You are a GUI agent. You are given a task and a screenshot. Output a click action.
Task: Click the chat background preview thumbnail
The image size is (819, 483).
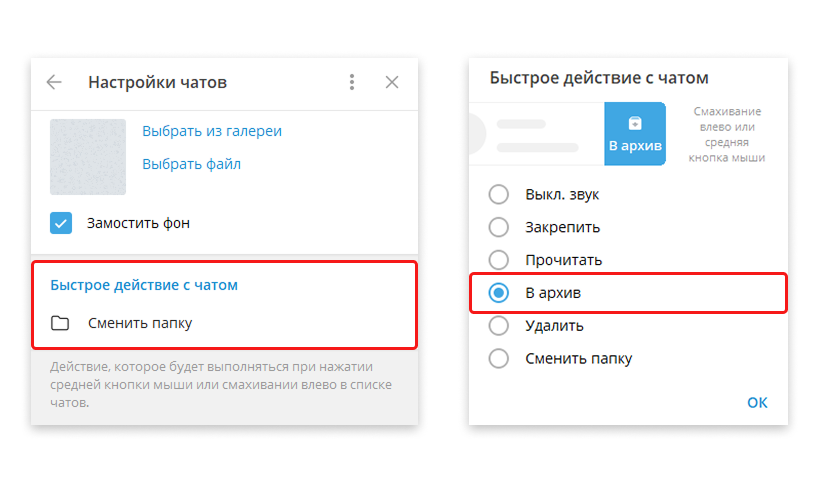pyautogui.click(x=88, y=157)
